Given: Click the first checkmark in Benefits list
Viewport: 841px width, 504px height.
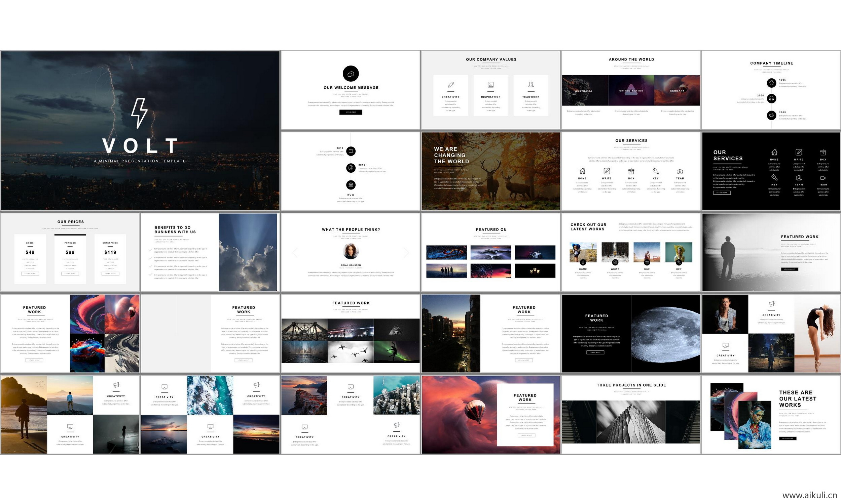Looking at the screenshot, I should 150,250.
